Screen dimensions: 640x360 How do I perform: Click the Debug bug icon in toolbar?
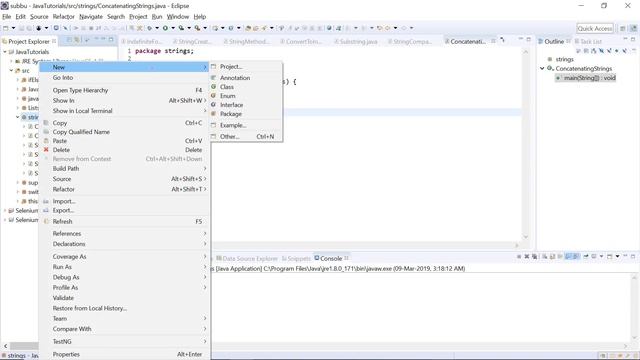149,28
